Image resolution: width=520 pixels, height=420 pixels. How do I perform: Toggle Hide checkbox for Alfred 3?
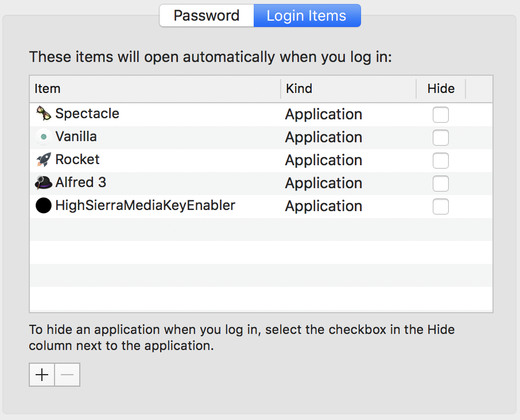pyautogui.click(x=441, y=183)
